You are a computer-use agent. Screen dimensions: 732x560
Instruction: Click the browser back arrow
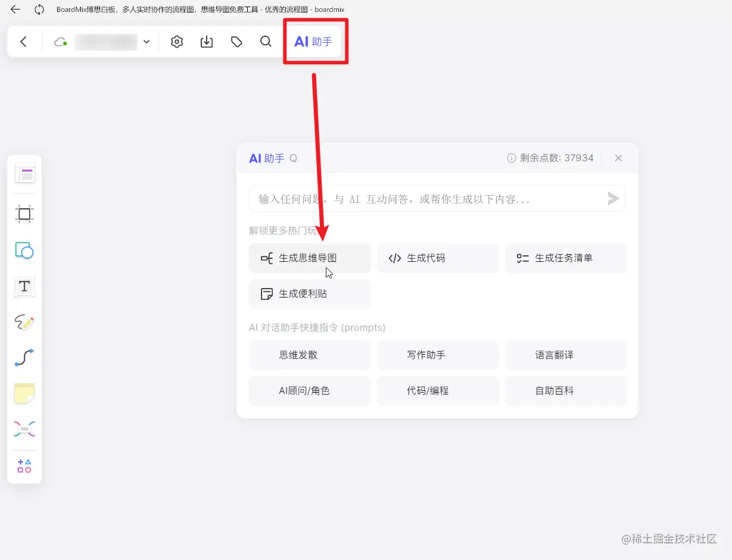point(15,10)
